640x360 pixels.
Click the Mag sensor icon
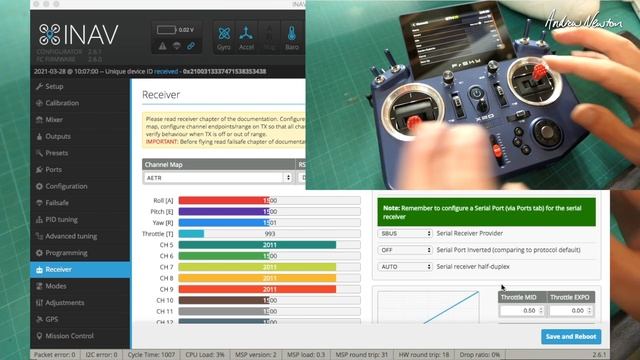(269, 38)
